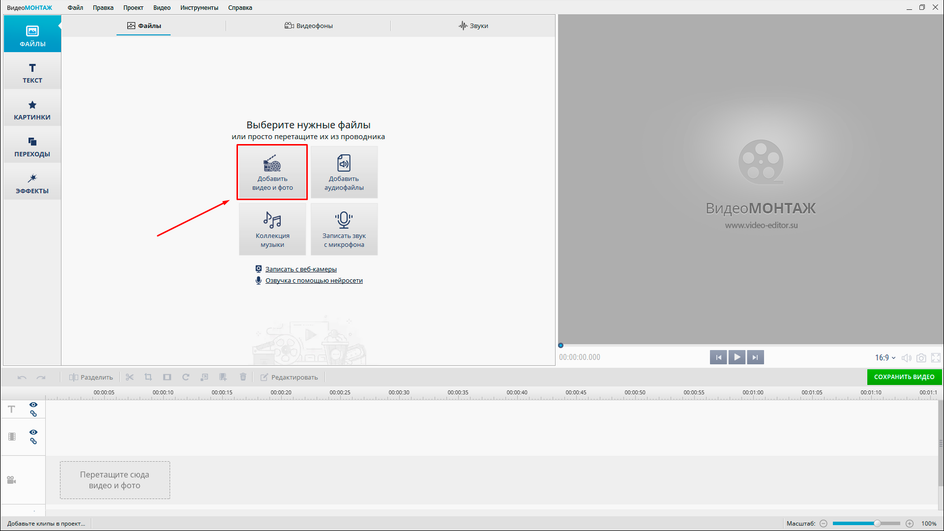Click the volume speaker icon under preview
This screenshot has height=531, width=944.
tap(906, 358)
